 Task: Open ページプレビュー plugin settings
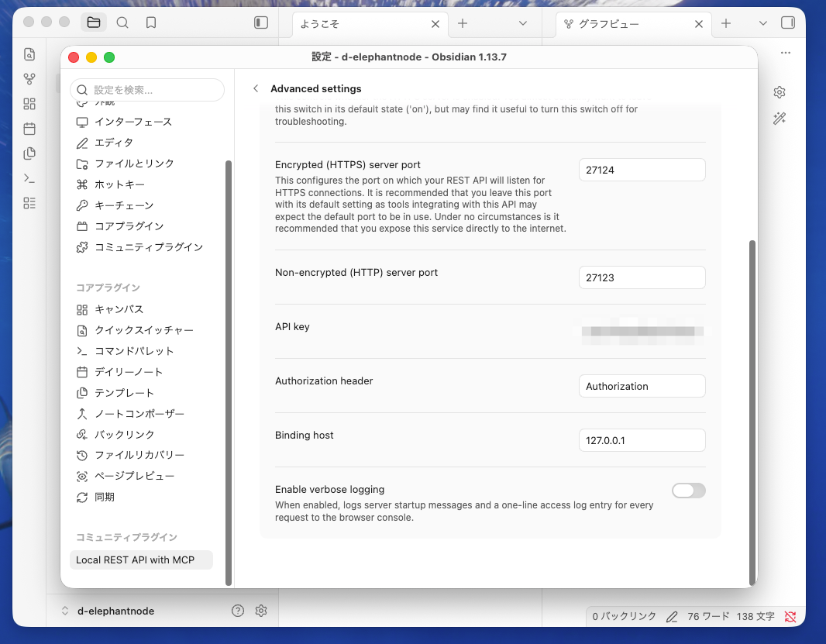141,476
